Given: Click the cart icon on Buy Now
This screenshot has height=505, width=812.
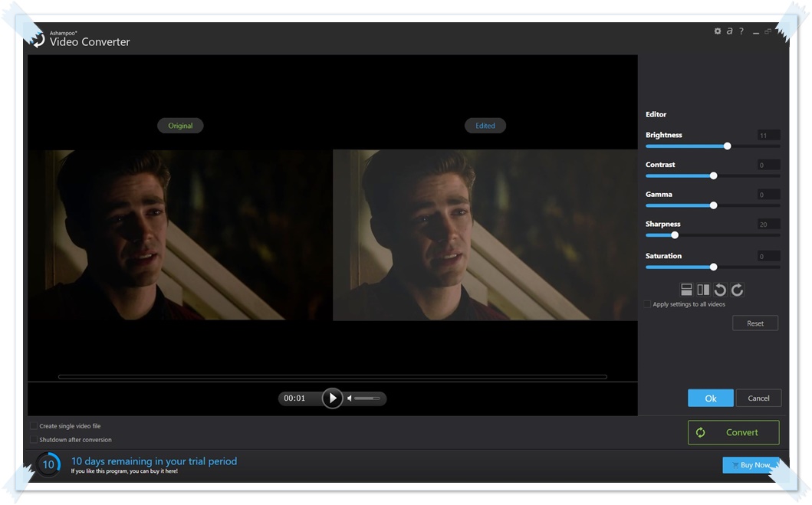Looking at the screenshot, I should tap(735, 465).
